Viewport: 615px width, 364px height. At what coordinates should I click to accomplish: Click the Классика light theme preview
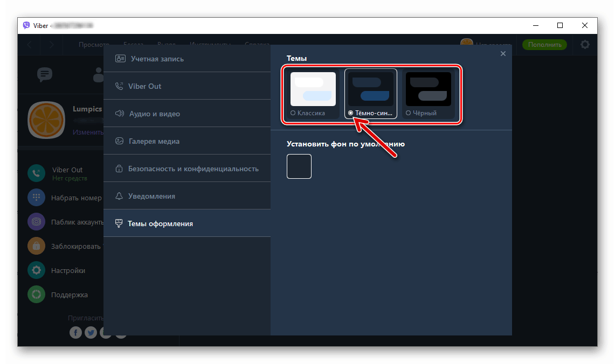[313, 89]
